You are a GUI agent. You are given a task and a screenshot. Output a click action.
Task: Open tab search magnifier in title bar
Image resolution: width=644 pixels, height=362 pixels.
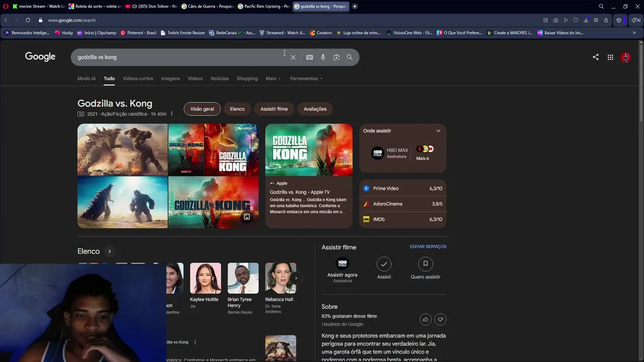(601, 7)
